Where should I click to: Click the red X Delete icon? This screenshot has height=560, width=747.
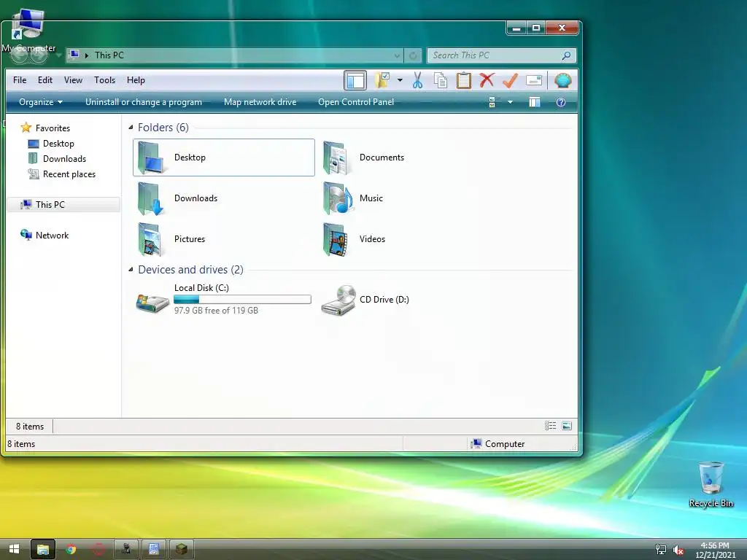487,80
